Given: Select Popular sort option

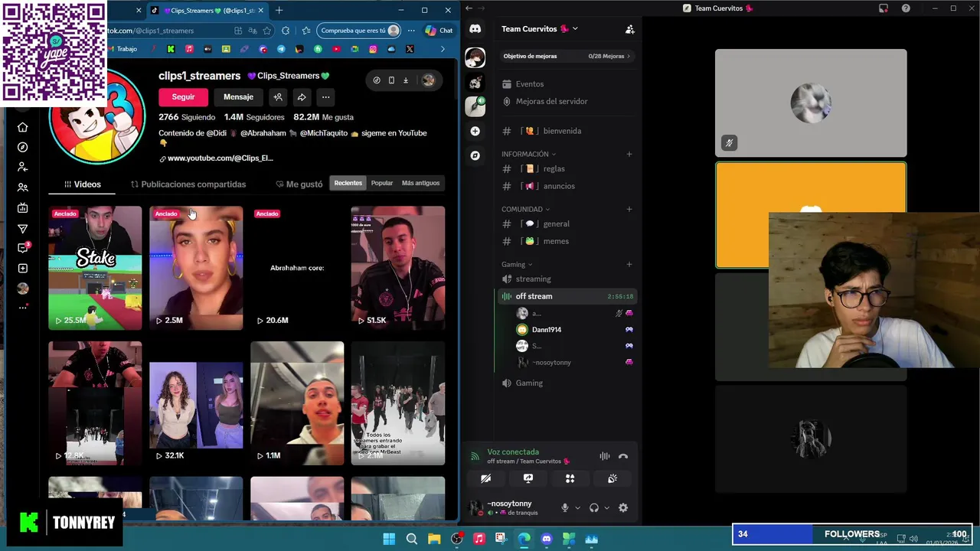Looking at the screenshot, I should click(382, 183).
